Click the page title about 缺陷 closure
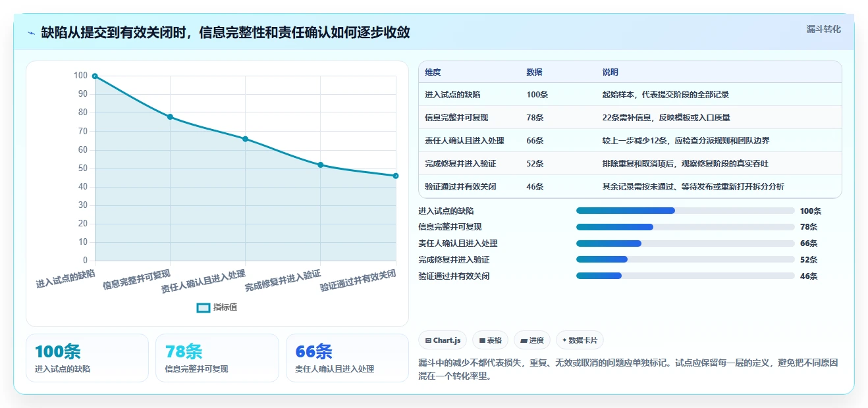868x408 pixels. tap(225, 32)
